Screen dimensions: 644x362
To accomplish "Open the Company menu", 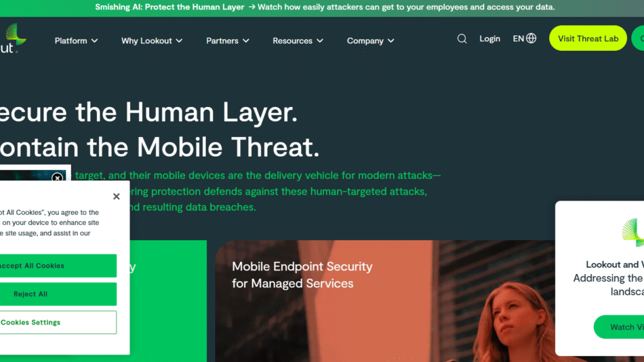I will (370, 41).
